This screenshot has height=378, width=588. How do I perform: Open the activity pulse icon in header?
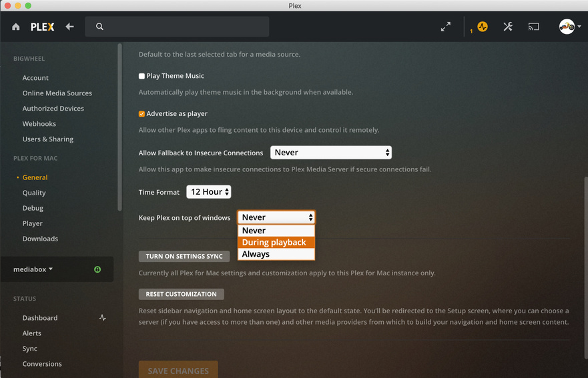coord(483,27)
